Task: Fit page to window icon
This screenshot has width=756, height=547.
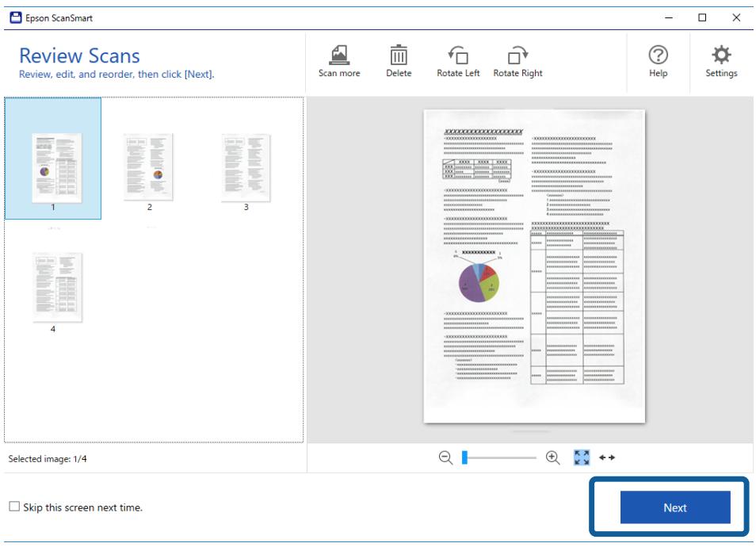Action: (x=582, y=457)
